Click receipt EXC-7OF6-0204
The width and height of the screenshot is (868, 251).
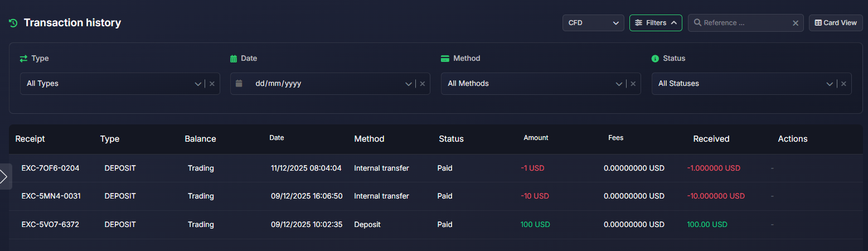click(50, 168)
